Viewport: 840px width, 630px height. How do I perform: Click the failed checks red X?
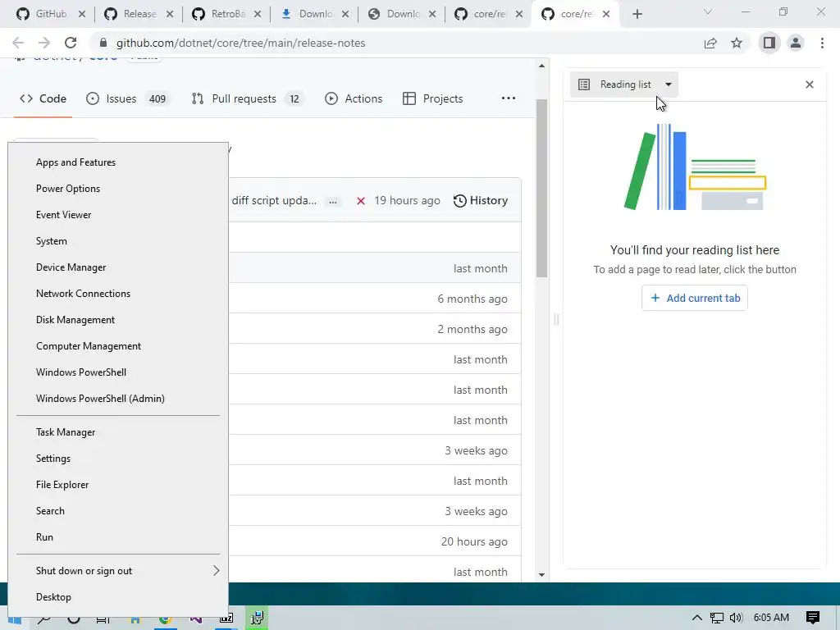click(x=361, y=201)
